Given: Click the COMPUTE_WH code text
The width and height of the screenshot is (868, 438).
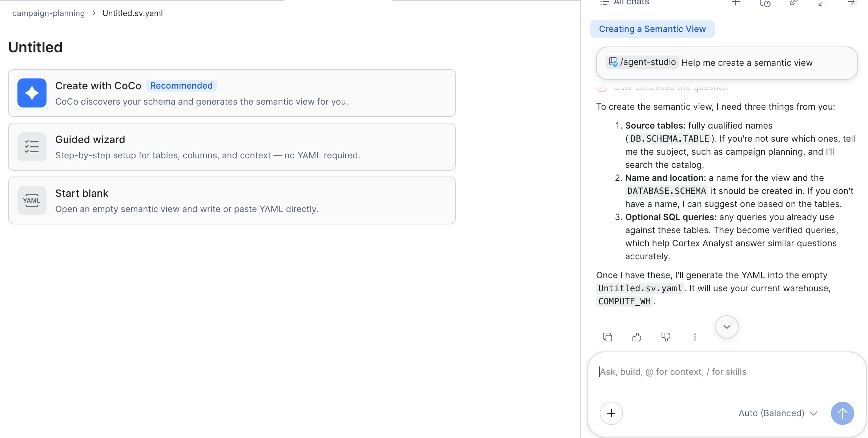Looking at the screenshot, I should [624, 301].
